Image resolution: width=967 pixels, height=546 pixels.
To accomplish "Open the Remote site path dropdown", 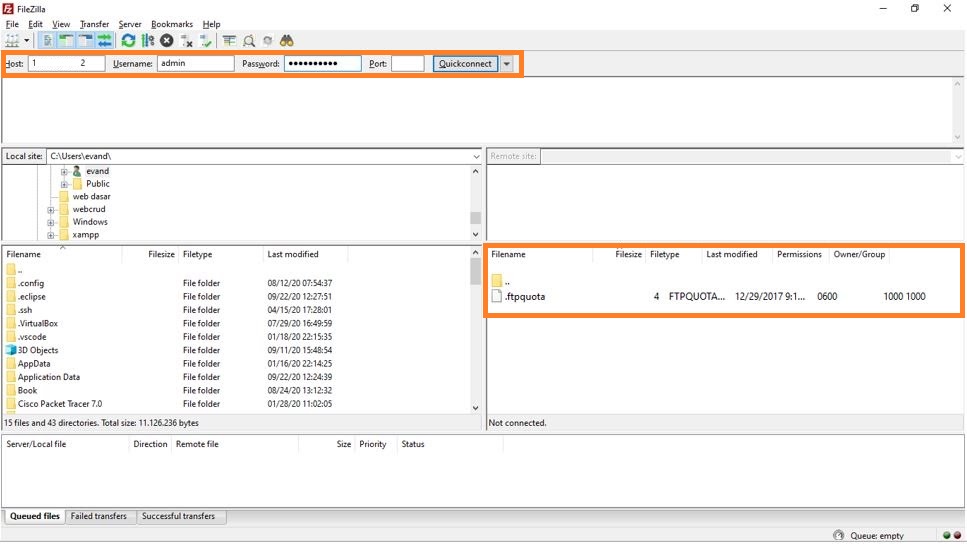I will pyautogui.click(x=957, y=157).
